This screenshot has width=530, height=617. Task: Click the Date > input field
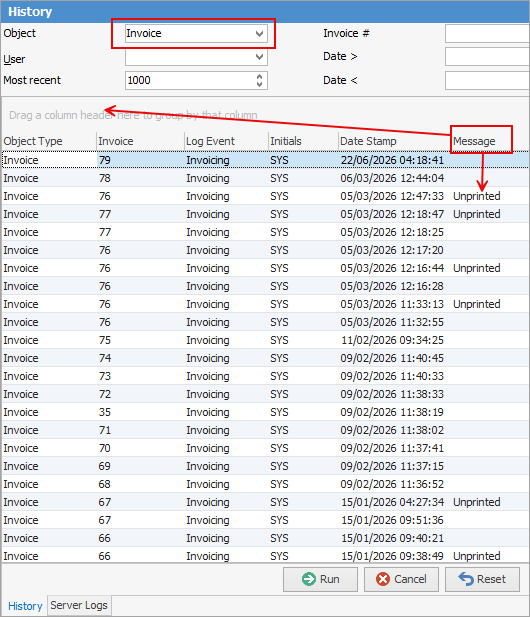point(487,57)
